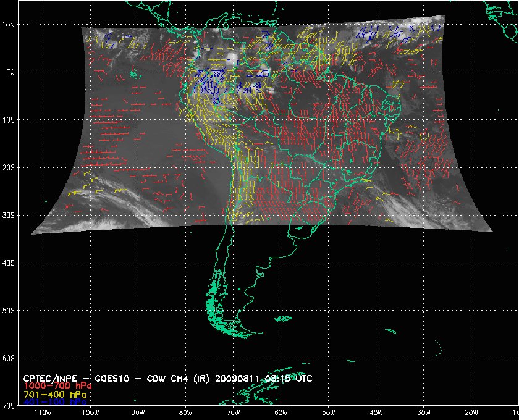Click the 40W longitude label
This screenshot has height=420, width=519.
tap(376, 413)
